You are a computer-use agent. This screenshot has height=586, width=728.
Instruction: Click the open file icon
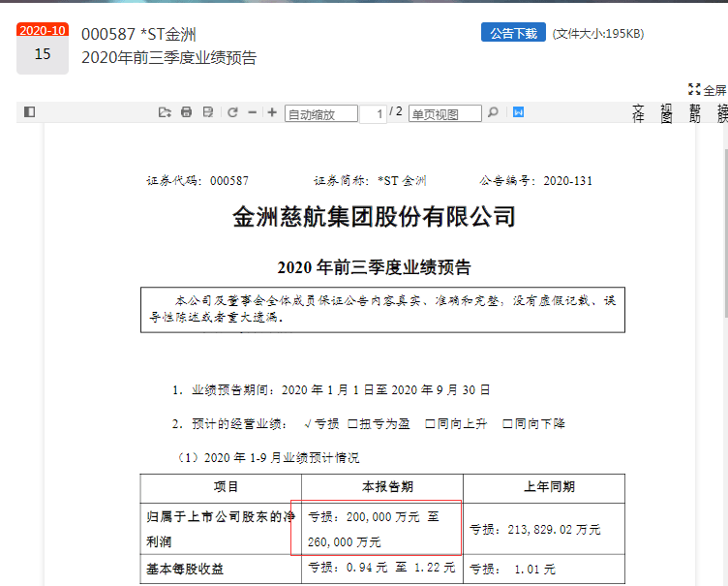pos(165,112)
